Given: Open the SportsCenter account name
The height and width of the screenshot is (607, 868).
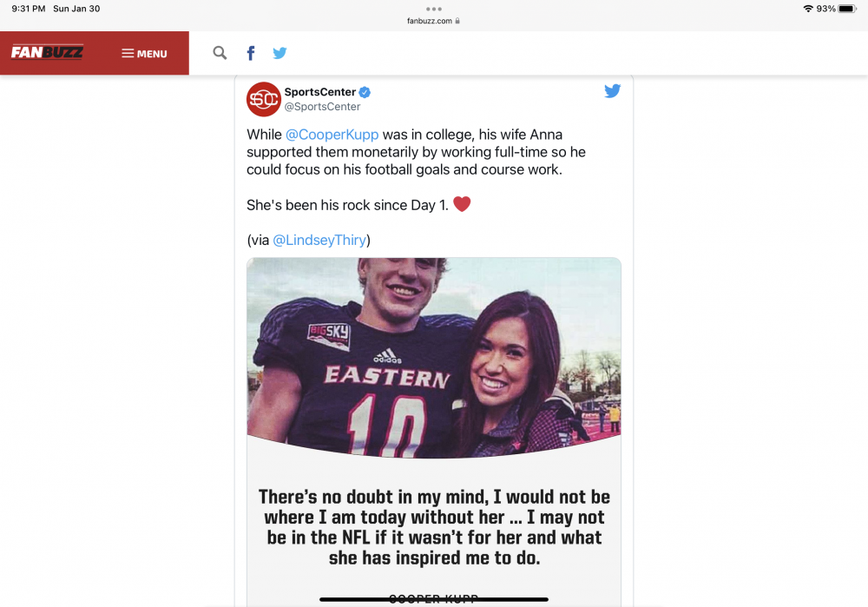Looking at the screenshot, I should (320, 92).
